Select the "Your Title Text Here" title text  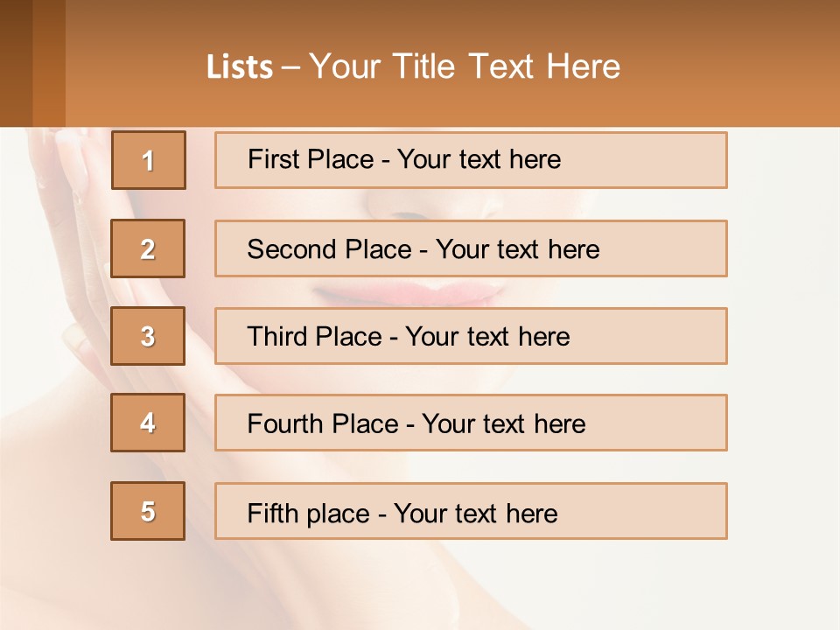pos(465,66)
